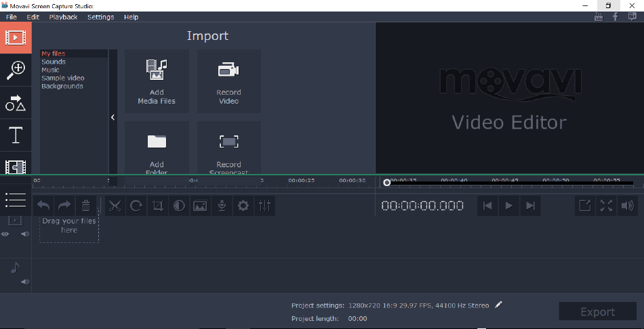Open clip properties gear icon

[x=243, y=206]
